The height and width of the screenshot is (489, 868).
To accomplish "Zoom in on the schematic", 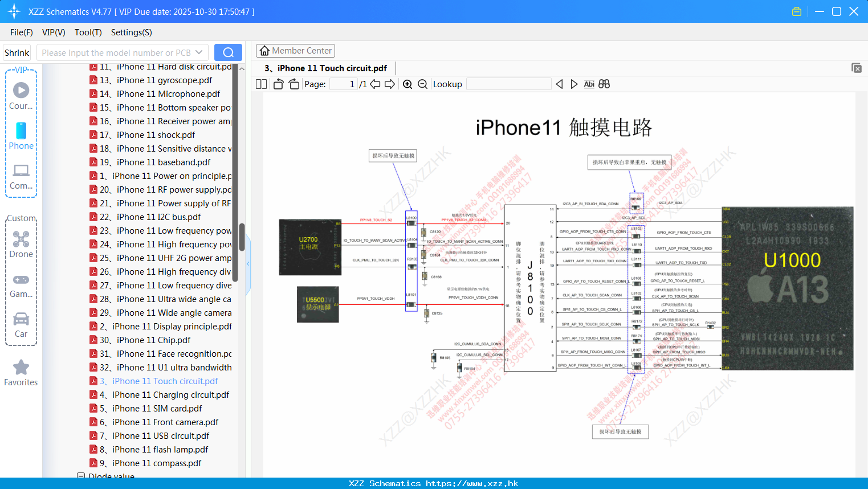I will coord(407,84).
